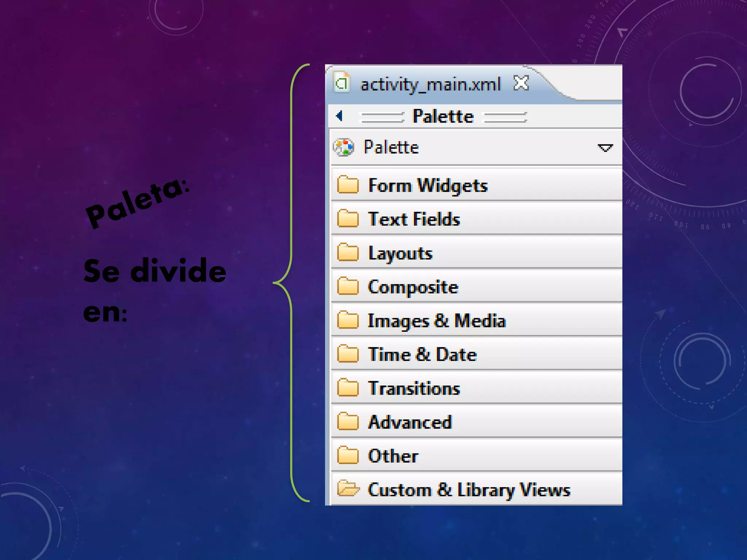
Task: Close the activity_main.xml tab
Action: click(x=521, y=83)
